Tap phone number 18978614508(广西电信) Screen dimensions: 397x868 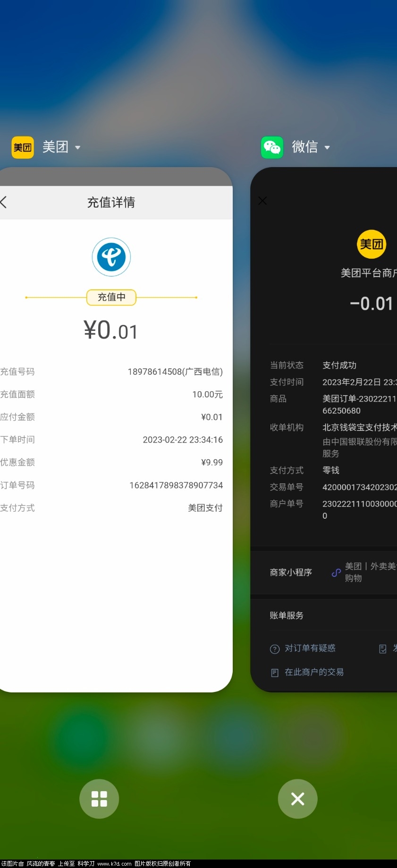click(x=175, y=372)
